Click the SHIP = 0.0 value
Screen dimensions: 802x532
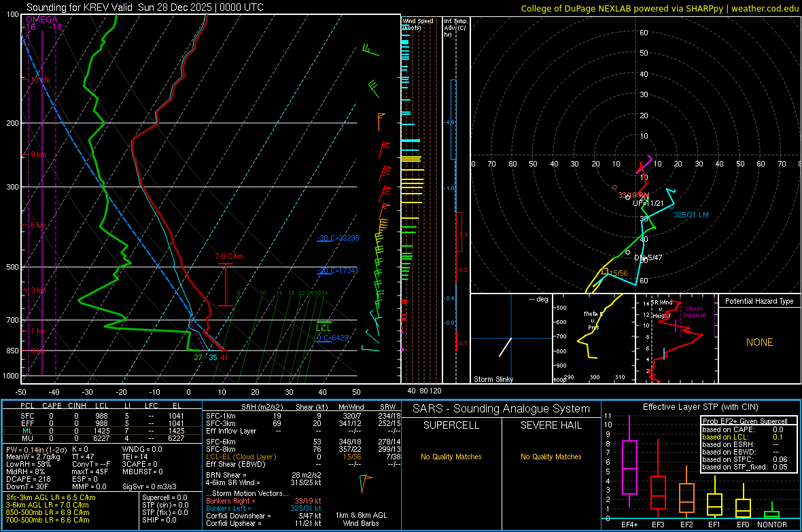pos(159,520)
